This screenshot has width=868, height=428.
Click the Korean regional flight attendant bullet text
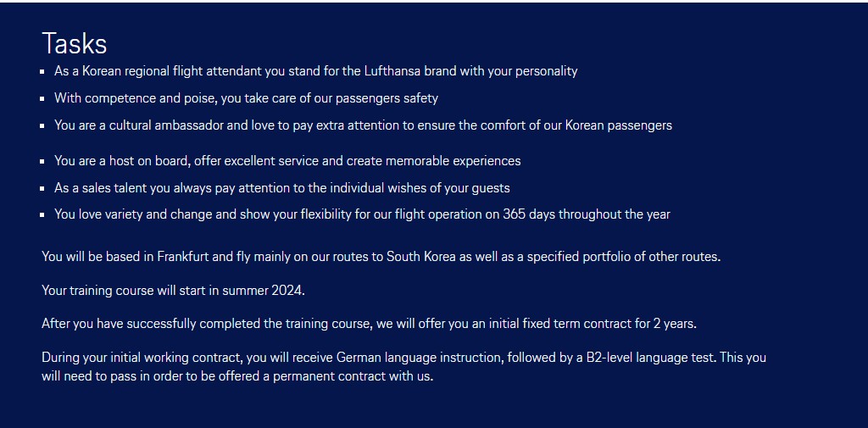(315, 71)
